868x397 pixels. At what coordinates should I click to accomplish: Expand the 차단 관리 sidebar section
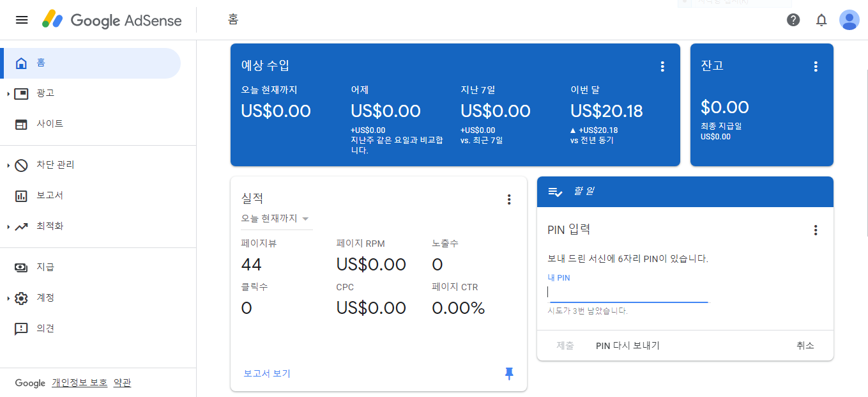(x=8, y=166)
